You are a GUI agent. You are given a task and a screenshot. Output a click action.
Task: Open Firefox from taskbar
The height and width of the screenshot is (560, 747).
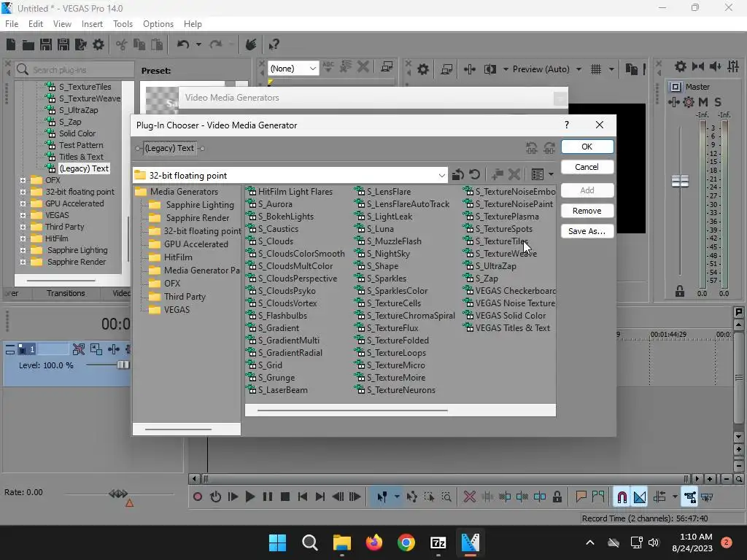click(374, 542)
